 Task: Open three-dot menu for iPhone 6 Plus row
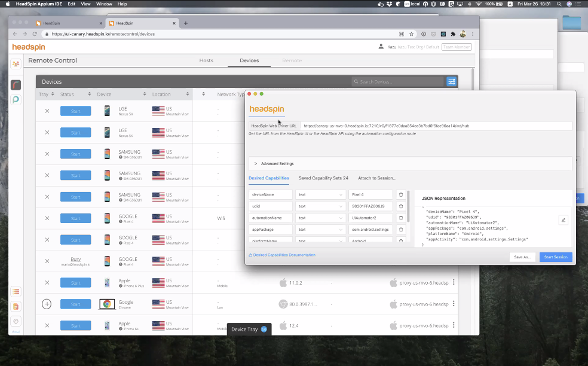click(454, 282)
